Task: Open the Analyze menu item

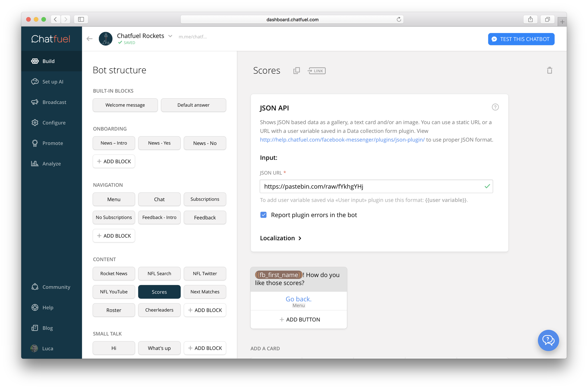Action: [52, 164]
